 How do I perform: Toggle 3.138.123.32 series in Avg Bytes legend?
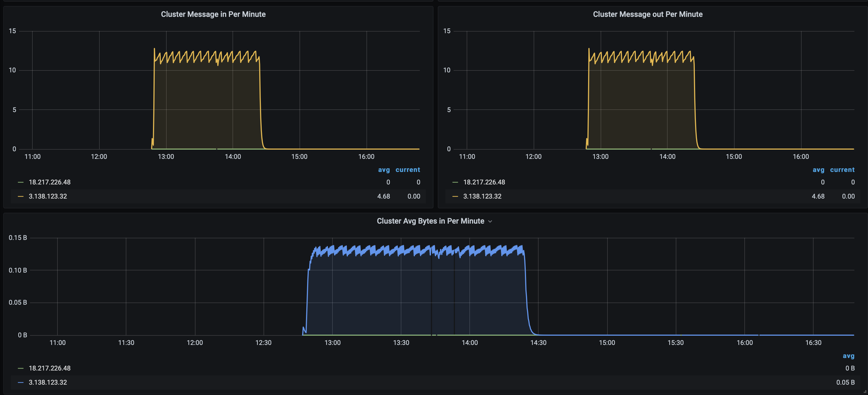click(48, 382)
